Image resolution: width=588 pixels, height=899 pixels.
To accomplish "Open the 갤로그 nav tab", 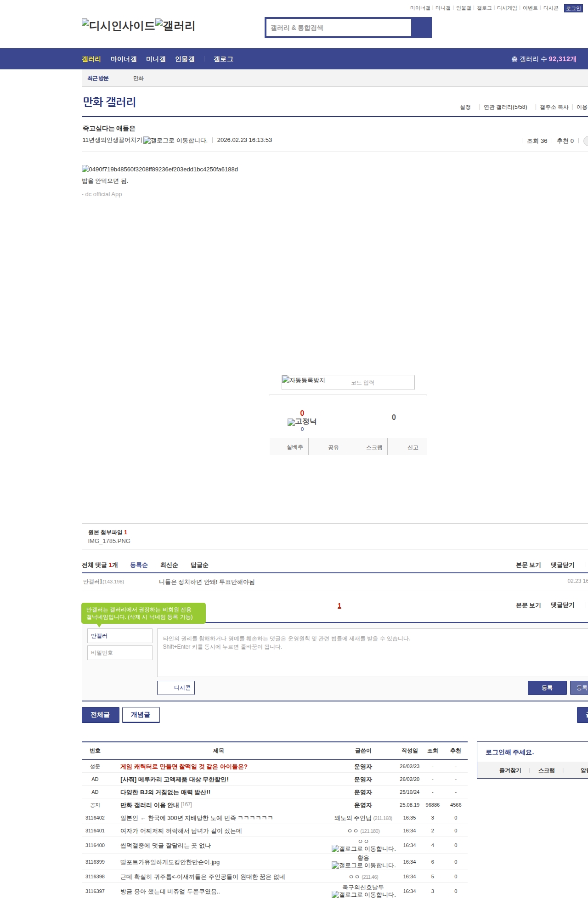I will coord(223,59).
